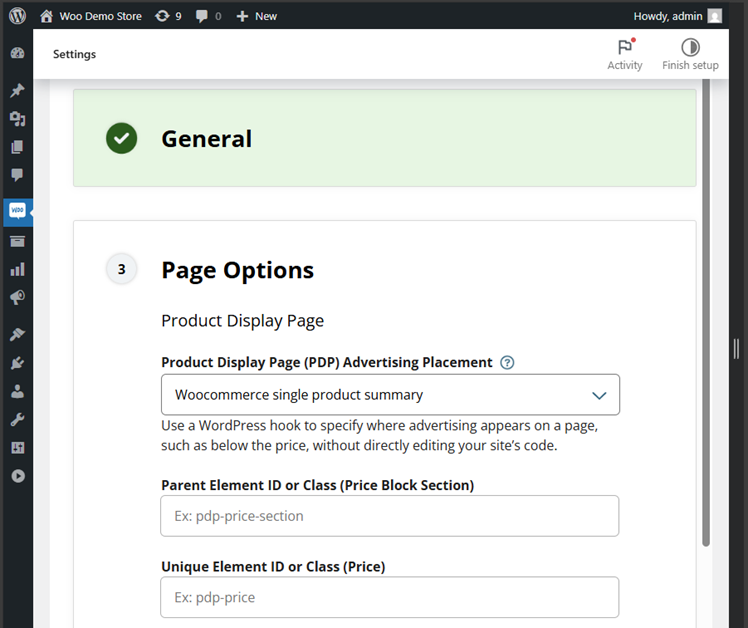Open the Plugins sidebar icon
The width and height of the screenshot is (748, 628).
(17, 363)
